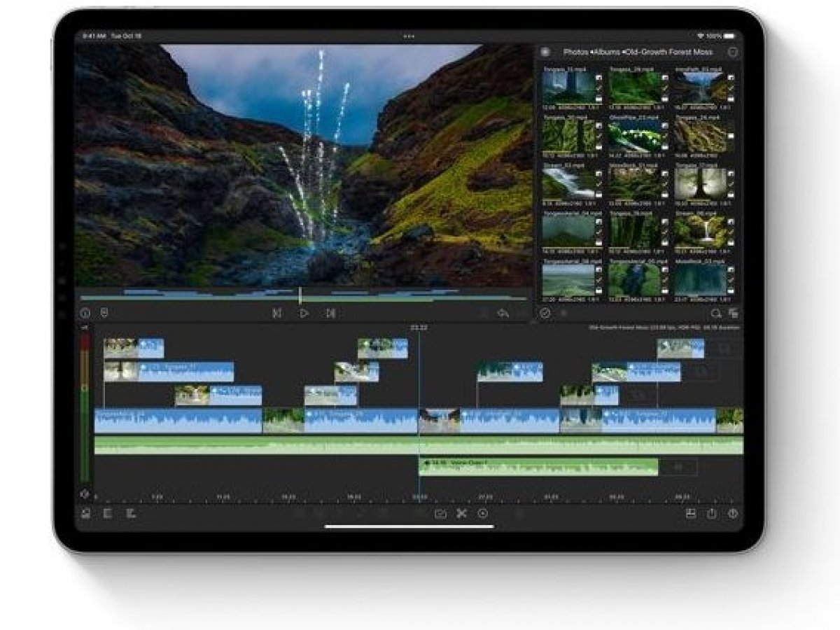Open the info icon below the preview
Image resolution: width=840 pixels, height=630 pixels.
[x=85, y=314]
